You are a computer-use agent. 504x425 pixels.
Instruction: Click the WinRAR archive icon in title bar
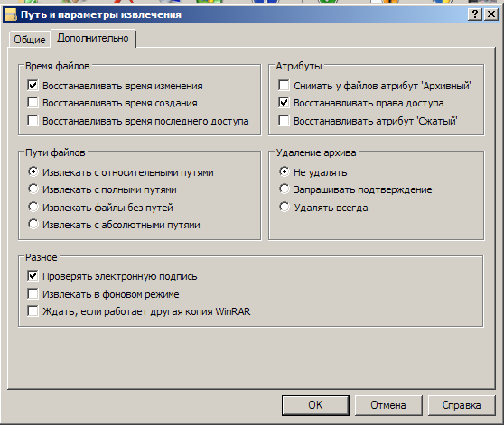coord(10,14)
